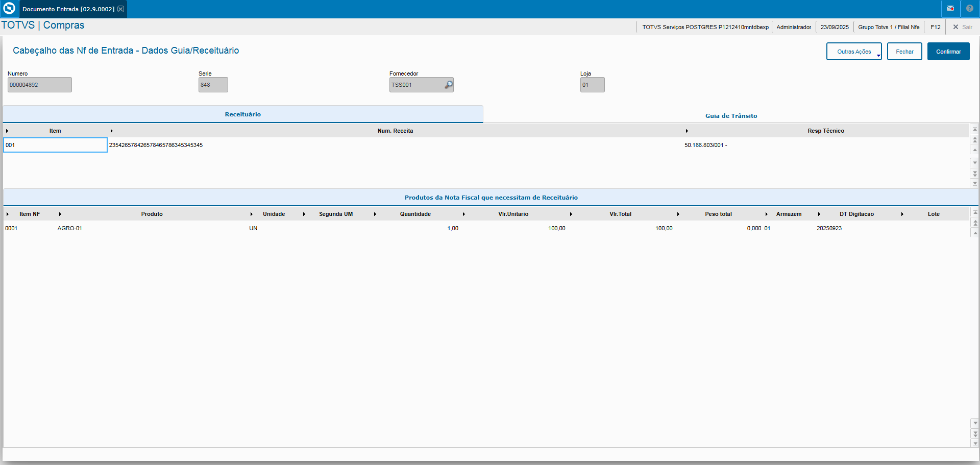Click the Lote column header

[934, 214]
